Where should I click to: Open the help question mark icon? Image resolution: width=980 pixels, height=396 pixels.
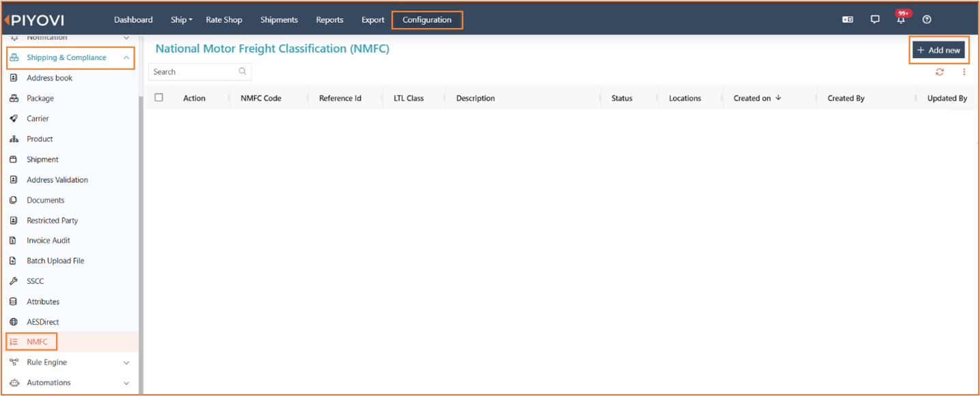coord(927,20)
